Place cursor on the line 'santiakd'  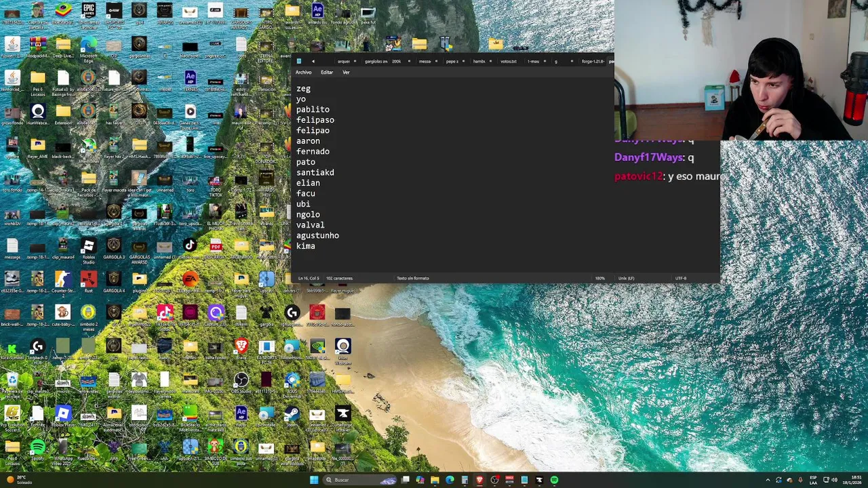(315, 172)
